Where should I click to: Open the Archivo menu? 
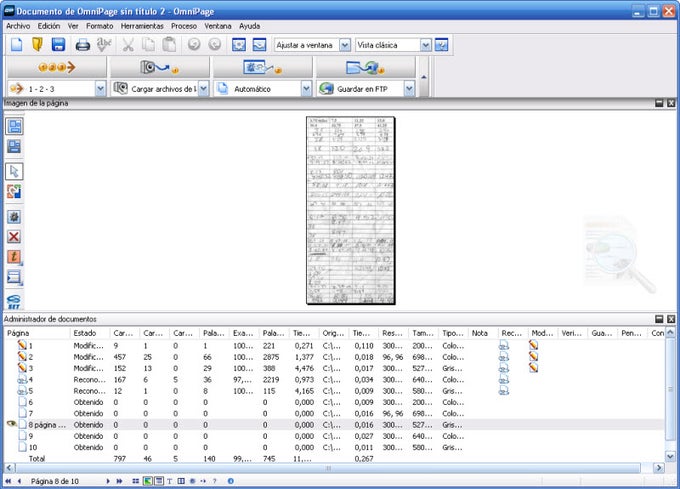click(x=18, y=26)
